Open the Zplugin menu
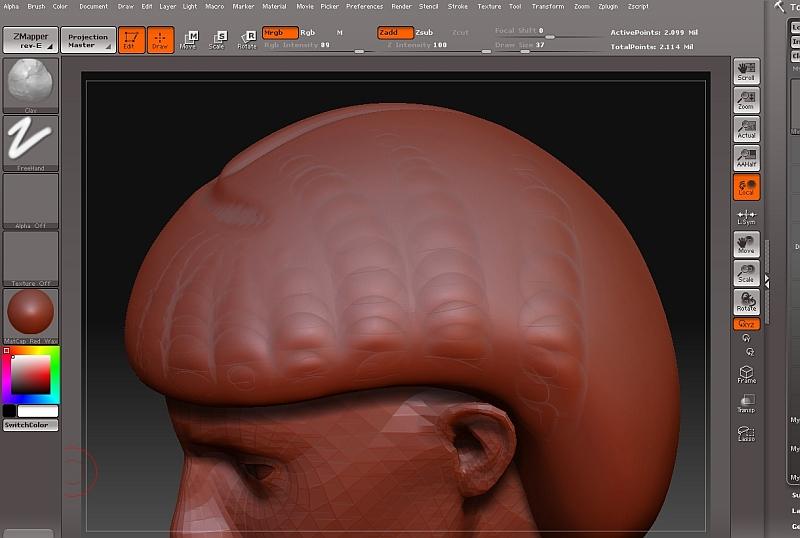The image size is (800, 538). 608,6
